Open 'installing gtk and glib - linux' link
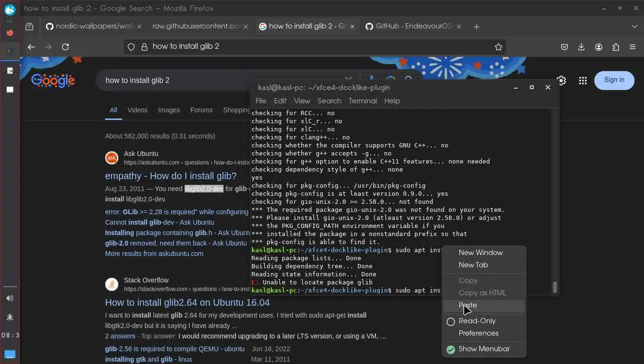This screenshot has height=364, width=644. tap(149, 360)
